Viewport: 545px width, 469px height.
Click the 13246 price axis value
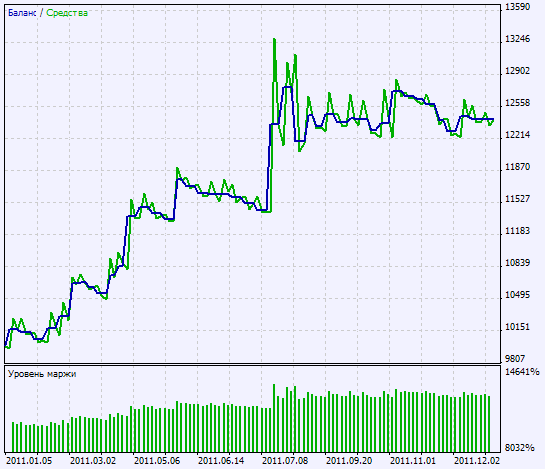517,39
